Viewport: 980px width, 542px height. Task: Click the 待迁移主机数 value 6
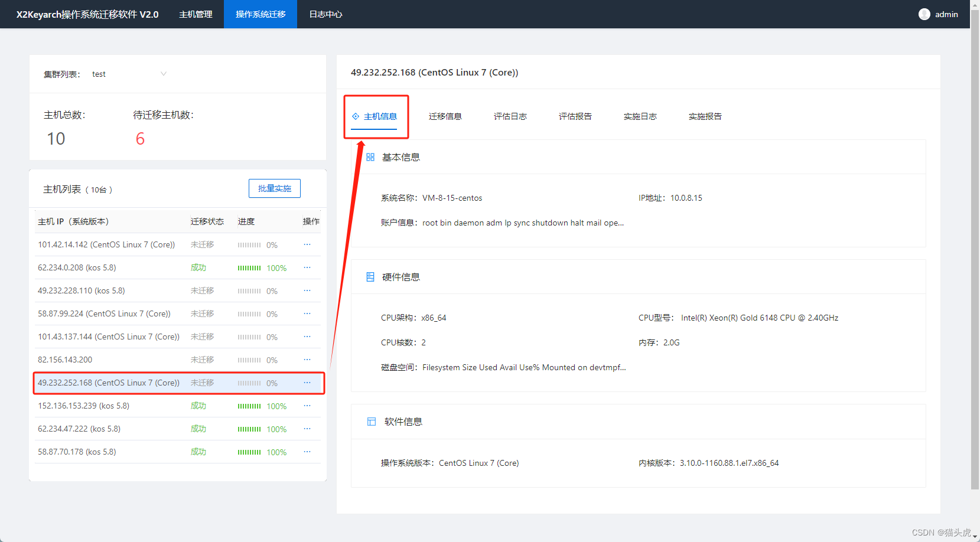click(x=140, y=139)
